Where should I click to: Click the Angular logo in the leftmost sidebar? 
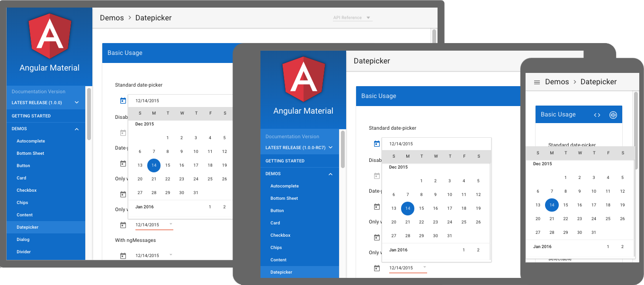[x=50, y=36]
